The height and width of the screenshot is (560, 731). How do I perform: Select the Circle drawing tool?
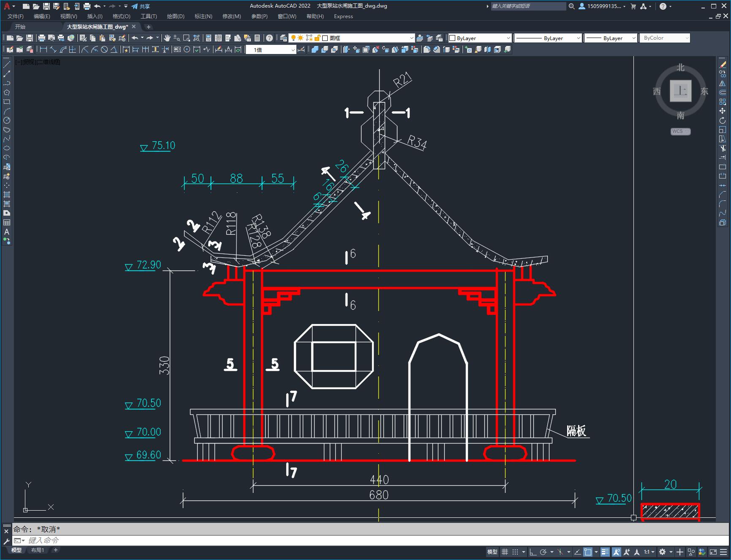(7, 121)
